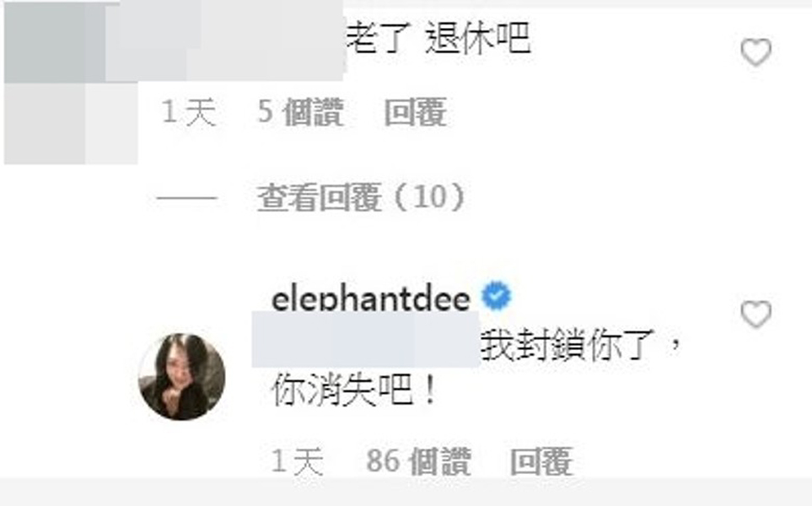This screenshot has width=812, height=506.
Task: View who liked via '5 個讚'
Action: [300, 112]
